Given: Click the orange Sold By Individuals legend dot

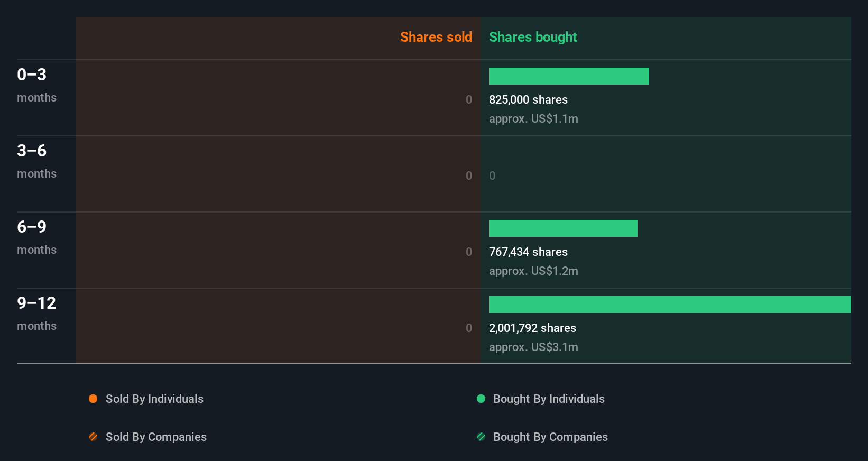Looking at the screenshot, I should click(x=93, y=399).
